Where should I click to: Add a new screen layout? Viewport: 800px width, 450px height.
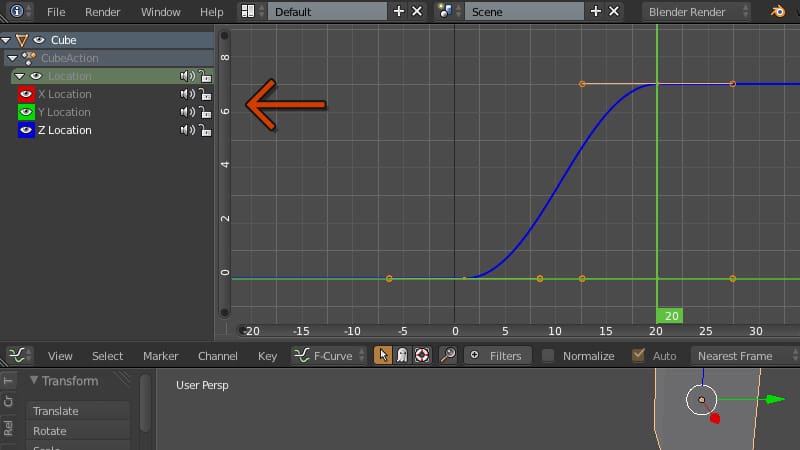pos(399,11)
